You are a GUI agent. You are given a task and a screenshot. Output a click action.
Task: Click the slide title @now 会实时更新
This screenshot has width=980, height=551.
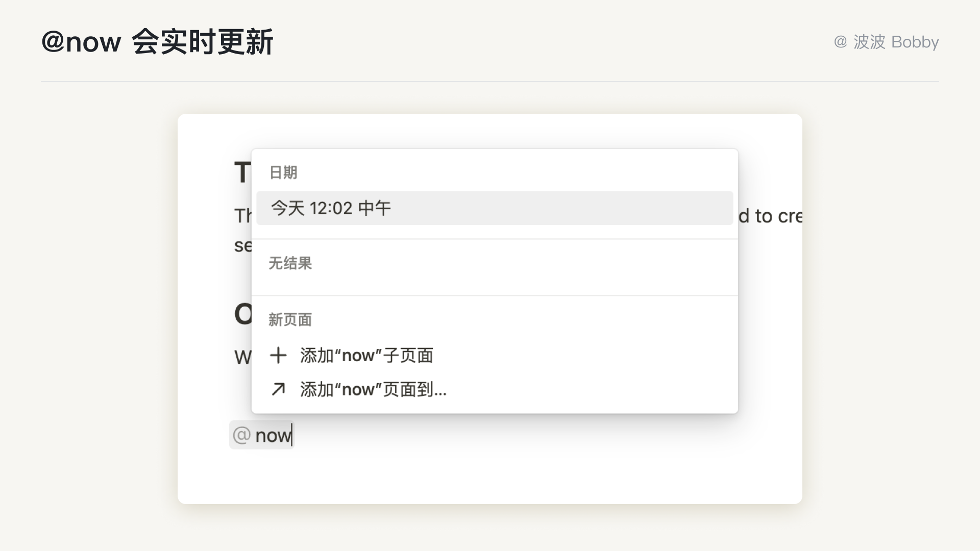(157, 42)
